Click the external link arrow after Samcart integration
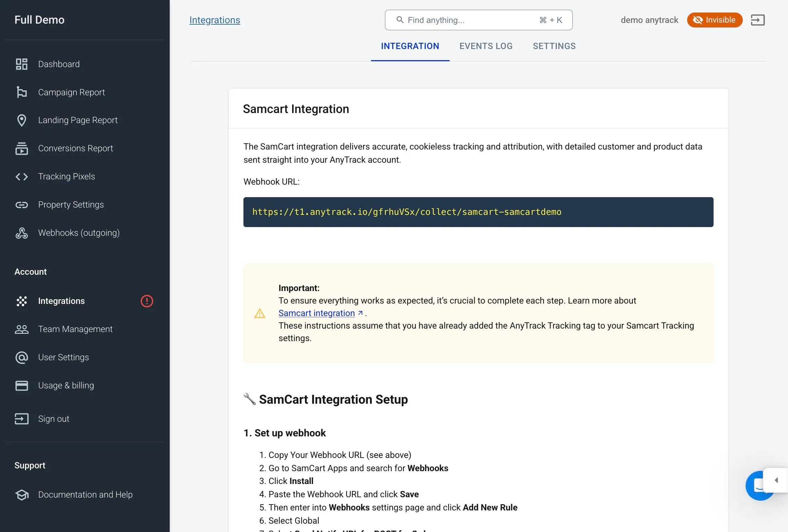 (x=360, y=313)
